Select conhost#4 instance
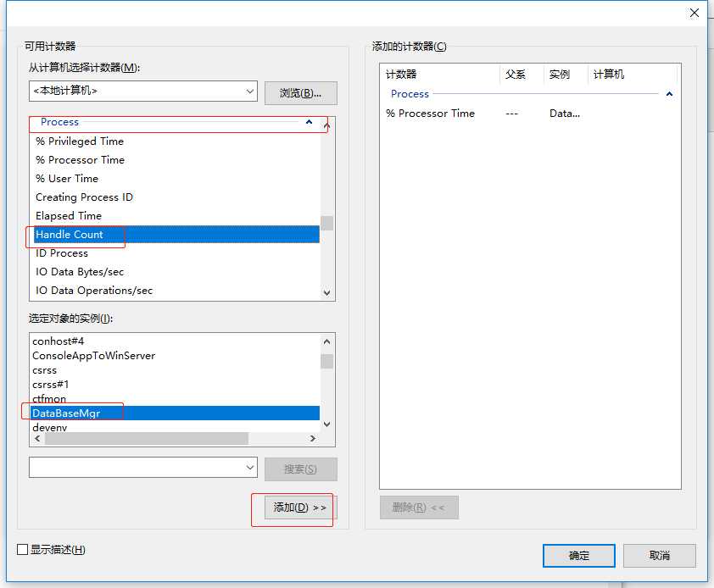This screenshot has width=714, height=588. [x=176, y=341]
